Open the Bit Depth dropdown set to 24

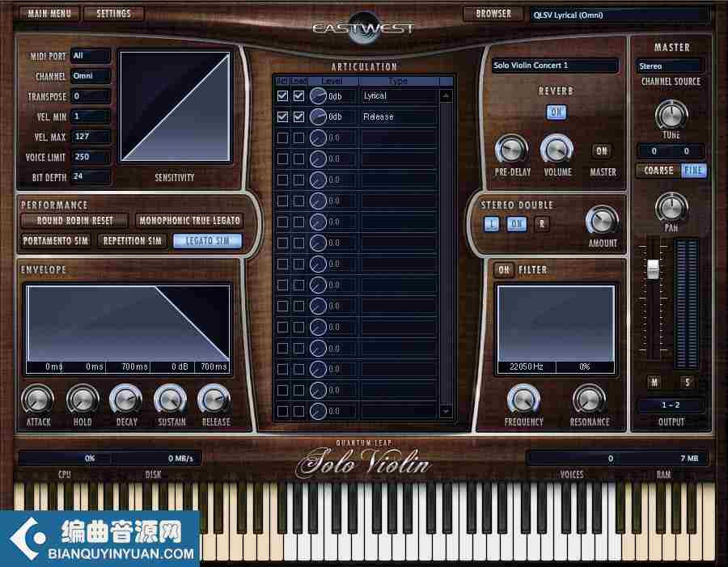[91, 176]
